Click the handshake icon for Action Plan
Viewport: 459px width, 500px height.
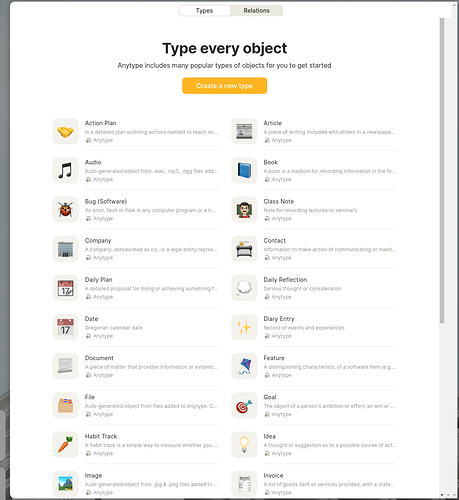65,131
